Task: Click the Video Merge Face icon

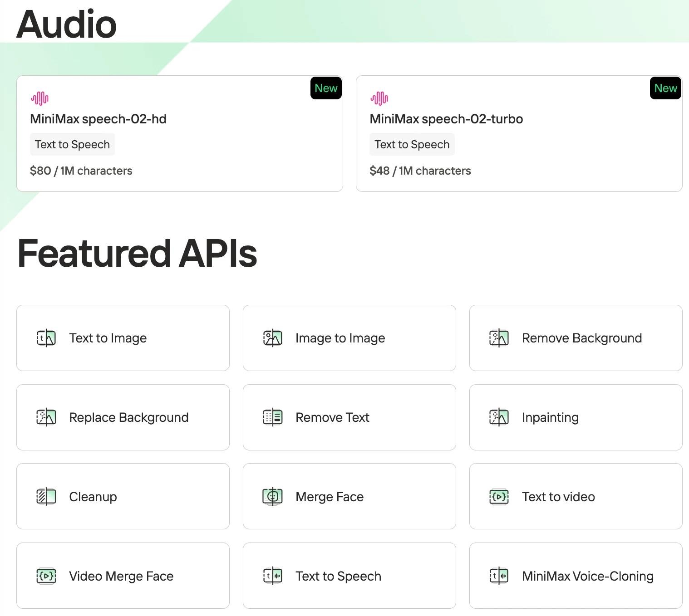Action: point(46,576)
